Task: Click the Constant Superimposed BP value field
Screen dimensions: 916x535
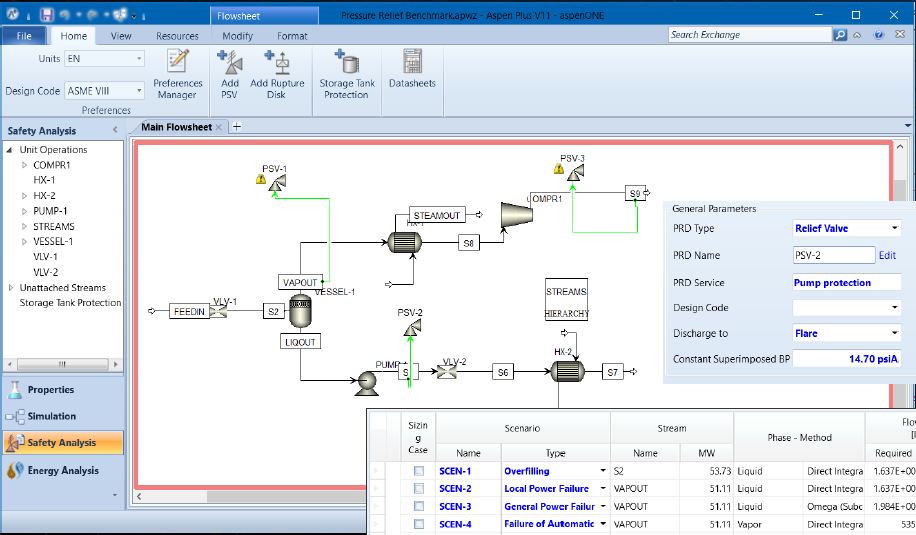Action: pos(846,359)
